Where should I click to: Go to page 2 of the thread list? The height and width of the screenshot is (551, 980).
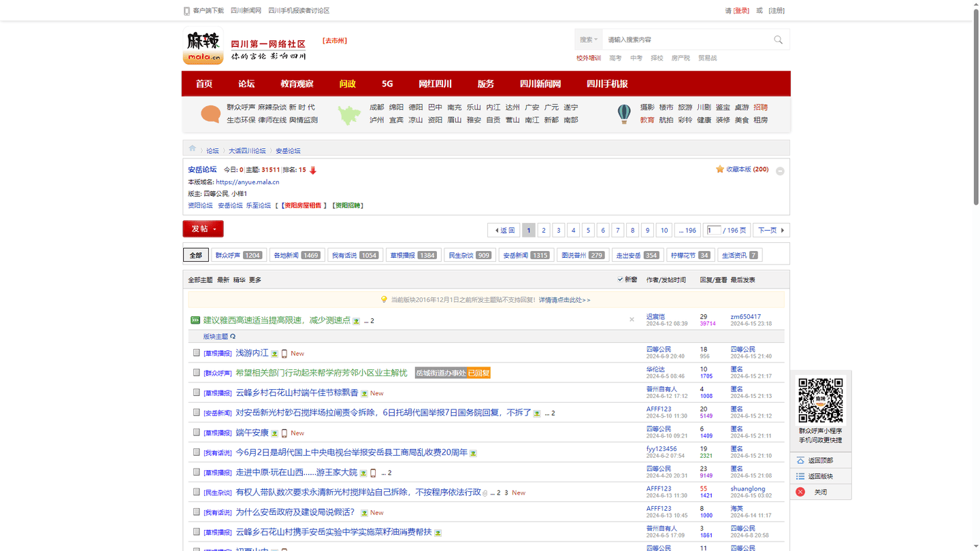[x=544, y=230]
